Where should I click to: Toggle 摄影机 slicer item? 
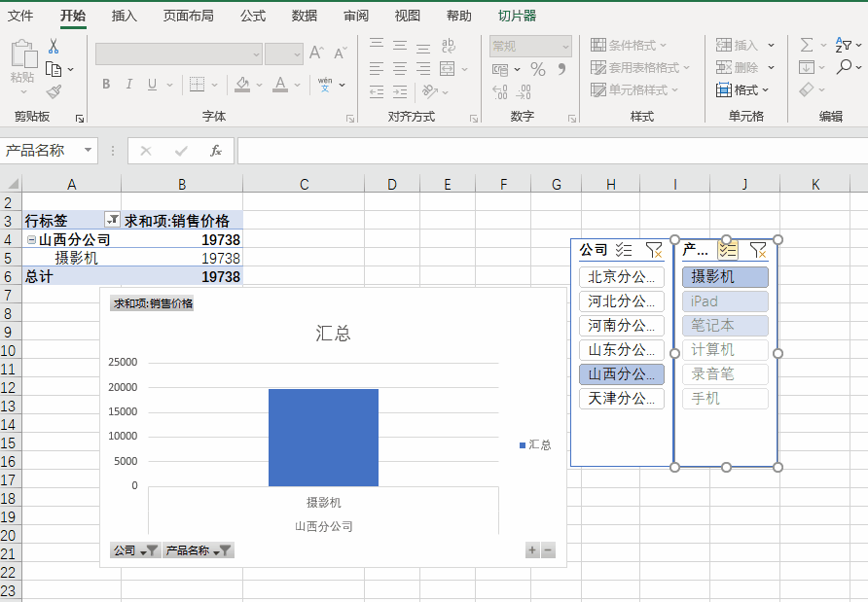pos(725,276)
